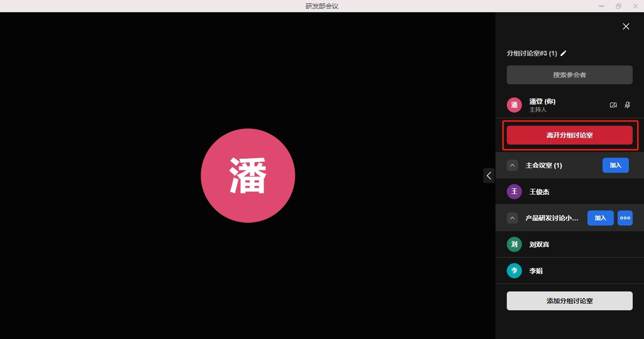Image resolution: width=644 pixels, height=339 pixels.
Task: Click the red 离开分组讨论室 button
Action: tap(570, 135)
